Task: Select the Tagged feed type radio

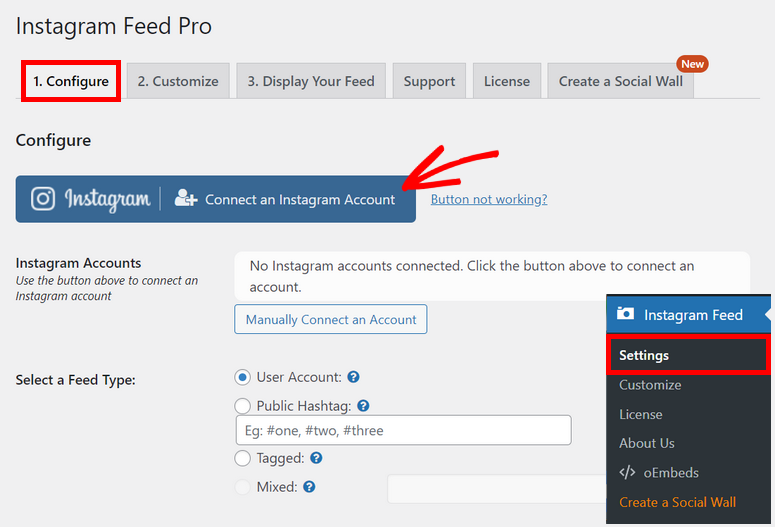Action: pyautogui.click(x=242, y=458)
